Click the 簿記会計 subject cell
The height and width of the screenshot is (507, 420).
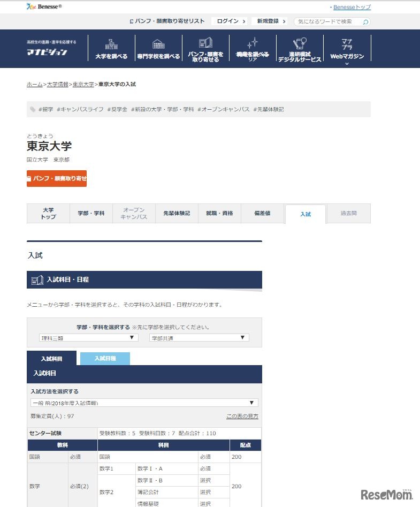(x=167, y=492)
